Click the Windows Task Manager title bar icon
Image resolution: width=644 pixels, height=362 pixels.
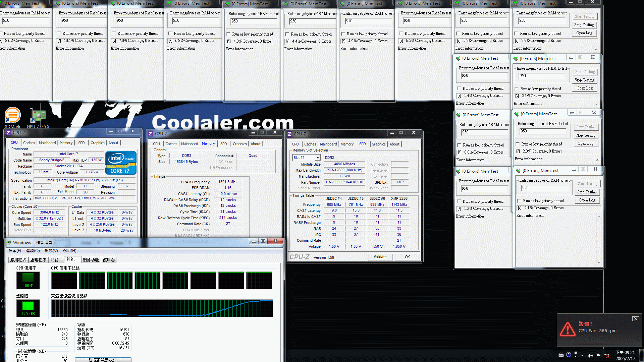(9, 243)
